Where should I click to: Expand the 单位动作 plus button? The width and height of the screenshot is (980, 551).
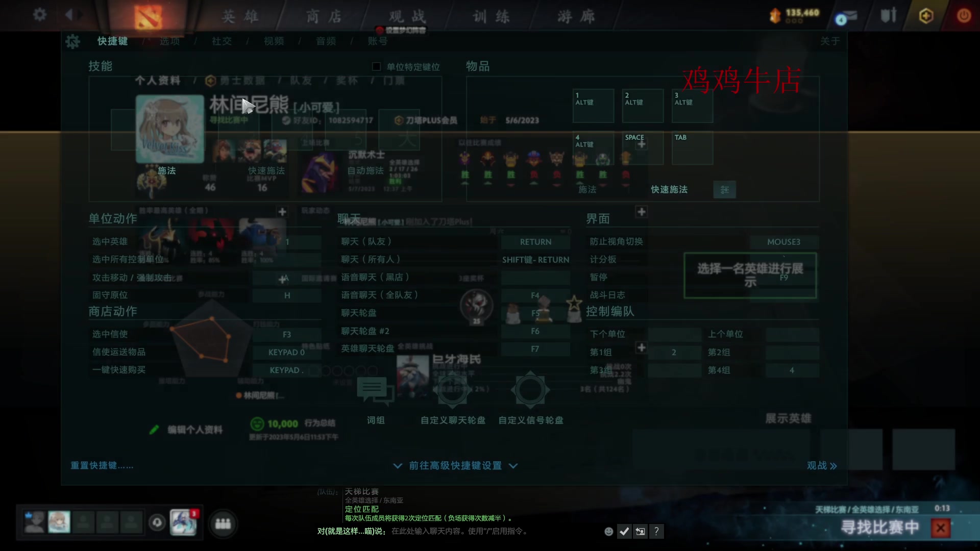click(282, 212)
